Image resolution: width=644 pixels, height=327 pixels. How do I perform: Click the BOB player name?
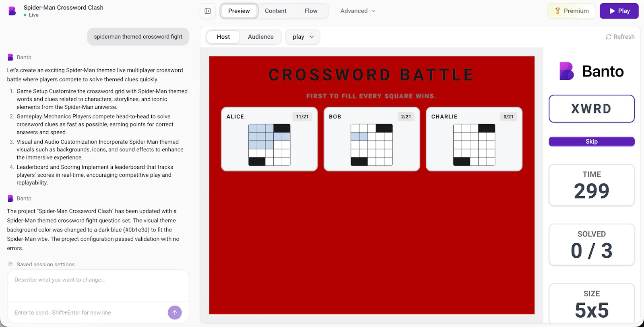[x=335, y=117]
